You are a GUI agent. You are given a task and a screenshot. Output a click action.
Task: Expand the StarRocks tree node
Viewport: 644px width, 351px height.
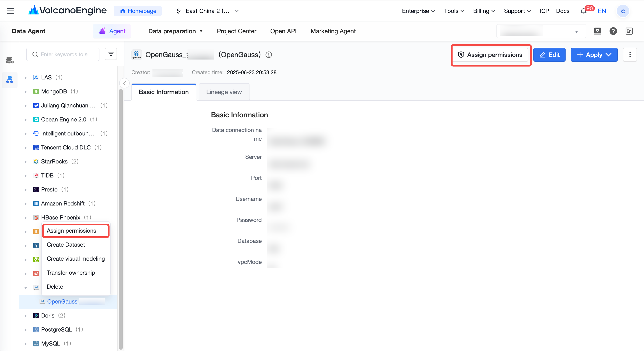(26, 162)
